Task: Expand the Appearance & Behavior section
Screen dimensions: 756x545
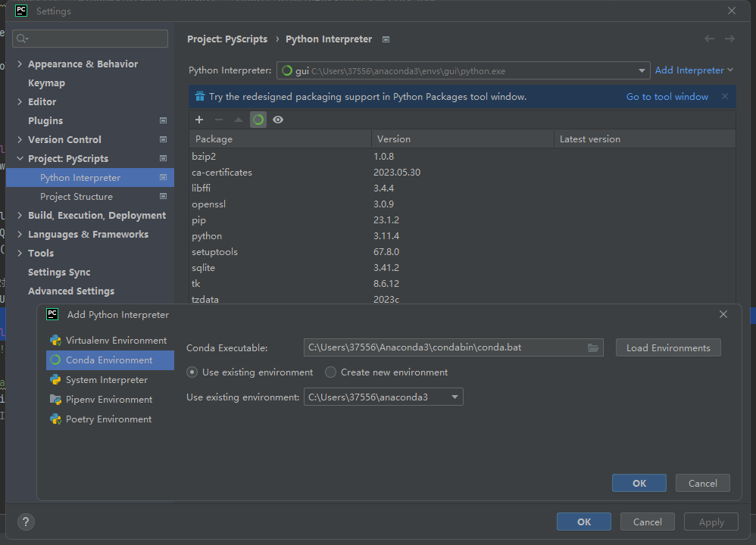Action: [20, 64]
